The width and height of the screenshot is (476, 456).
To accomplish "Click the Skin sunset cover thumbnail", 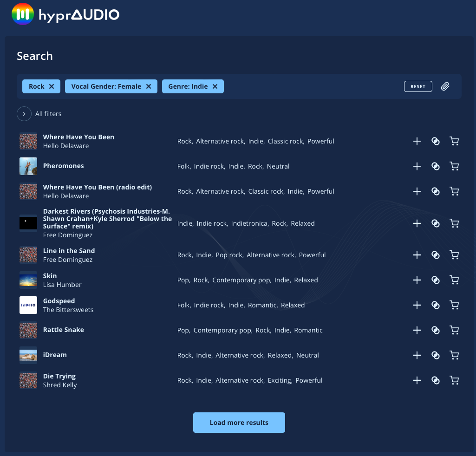I will click(x=28, y=280).
